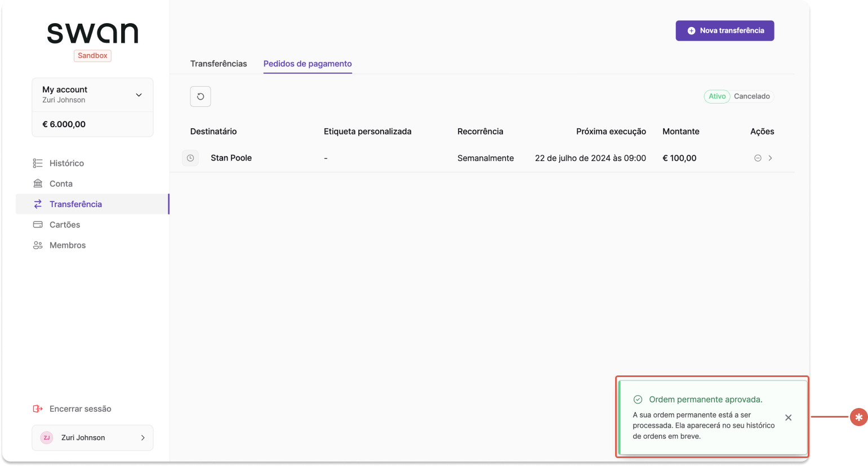Click the refresh list icon button
The image size is (868, 466).
201,96
